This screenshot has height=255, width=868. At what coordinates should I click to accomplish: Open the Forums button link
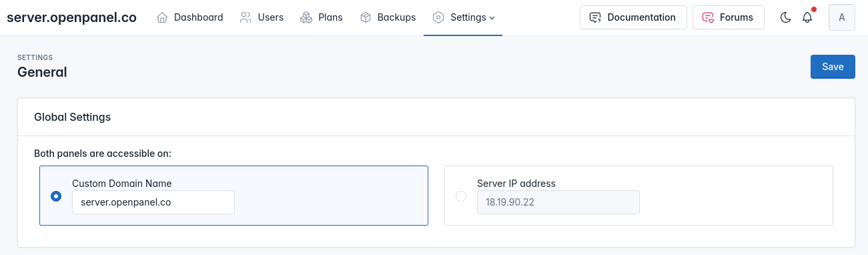728,17
